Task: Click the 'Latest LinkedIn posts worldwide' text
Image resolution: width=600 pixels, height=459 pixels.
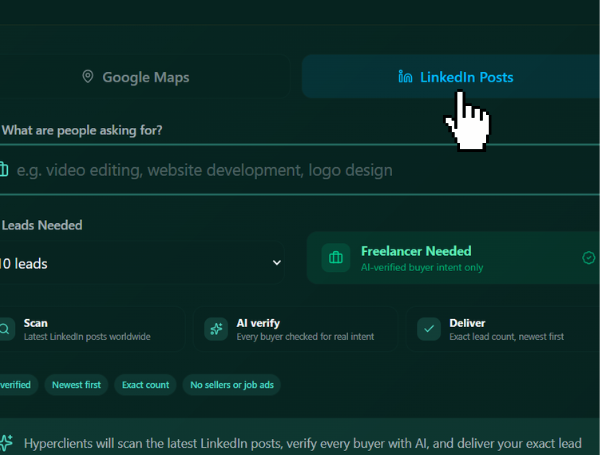Action: [x=87, y=337]
